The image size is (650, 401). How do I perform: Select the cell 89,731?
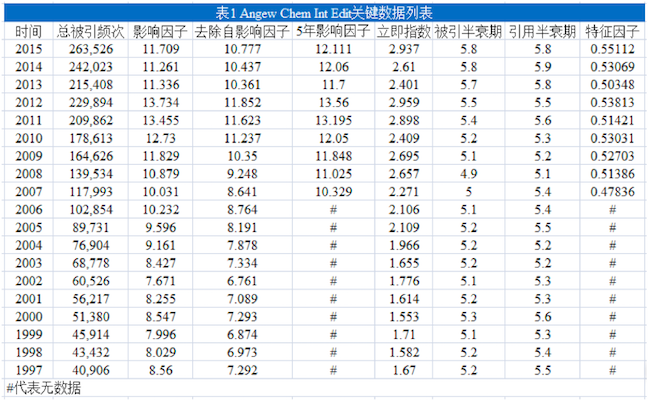click(x=91, y=227)
